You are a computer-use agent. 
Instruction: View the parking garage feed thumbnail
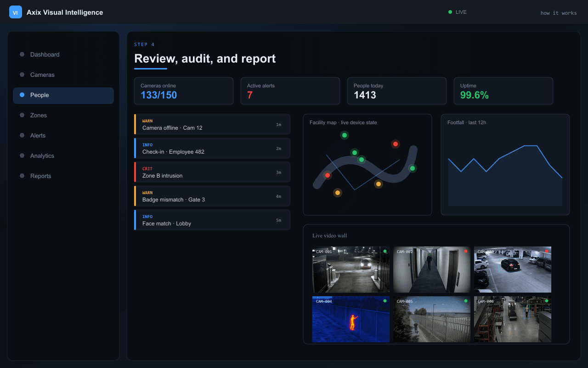(x=513, y=270)
